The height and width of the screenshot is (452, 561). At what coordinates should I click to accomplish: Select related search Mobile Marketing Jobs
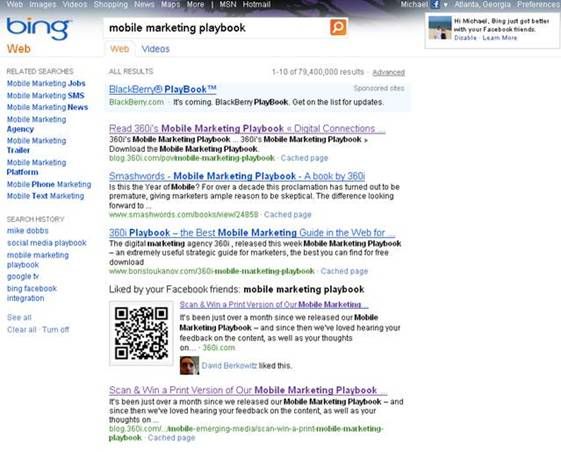(46, 83)
